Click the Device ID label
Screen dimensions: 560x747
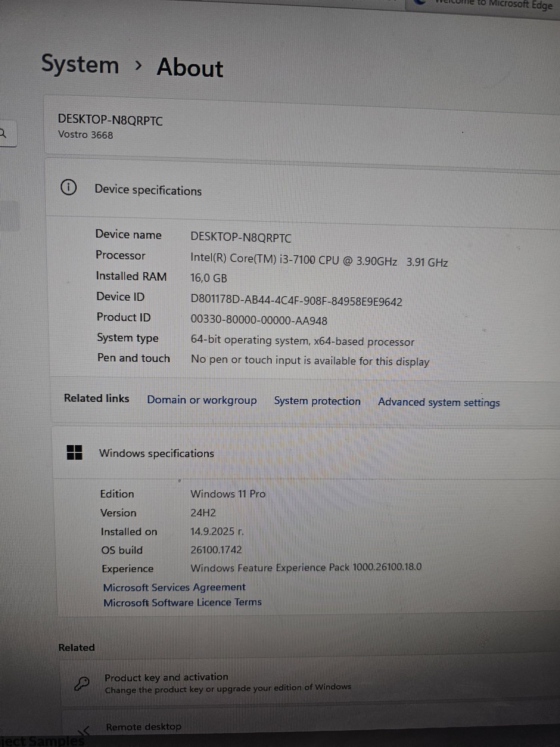pyautogui.click(x=120, y=297)
